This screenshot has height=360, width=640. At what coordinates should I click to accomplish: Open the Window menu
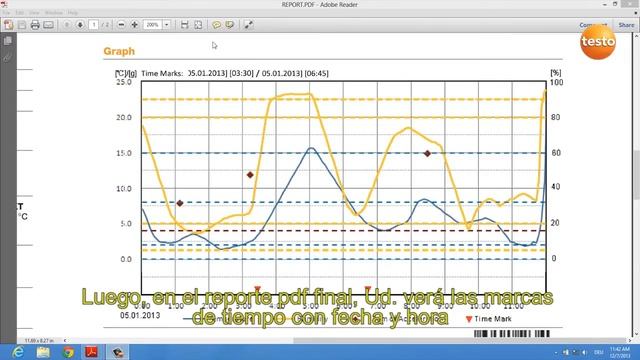coord(53,13)
